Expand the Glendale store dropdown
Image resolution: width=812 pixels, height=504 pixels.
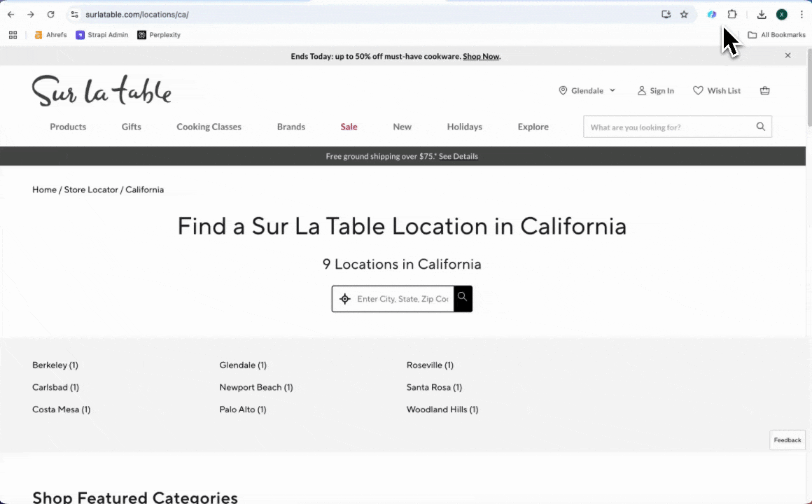pyautogui.click(x=612, y=90)
